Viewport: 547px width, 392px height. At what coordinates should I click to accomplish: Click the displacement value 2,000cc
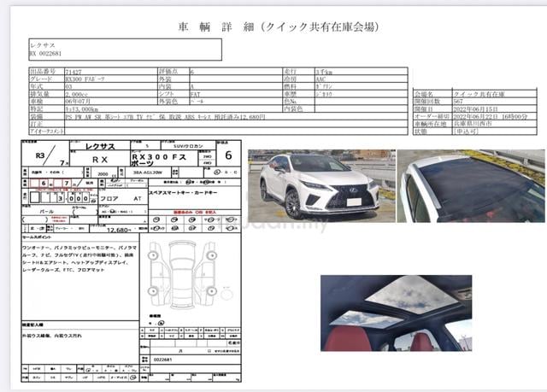[76, 94]
